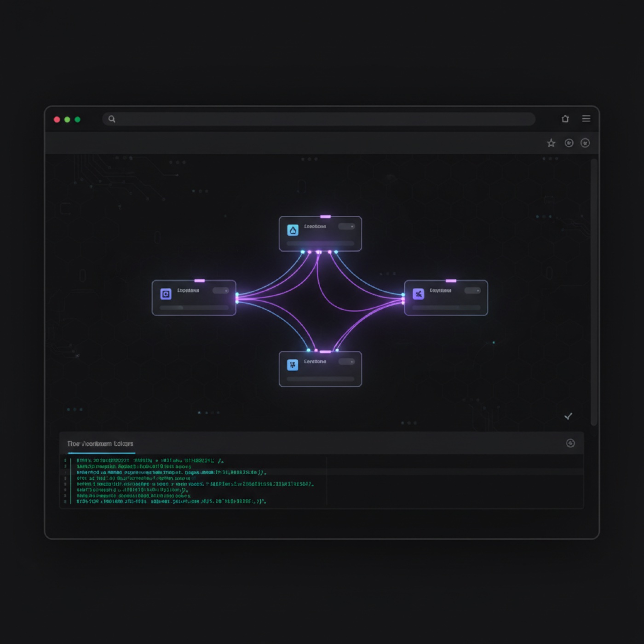Click the checkmark at canvas bottom right
This screenshot has height=644, width=644.
(x=568, y=416)
